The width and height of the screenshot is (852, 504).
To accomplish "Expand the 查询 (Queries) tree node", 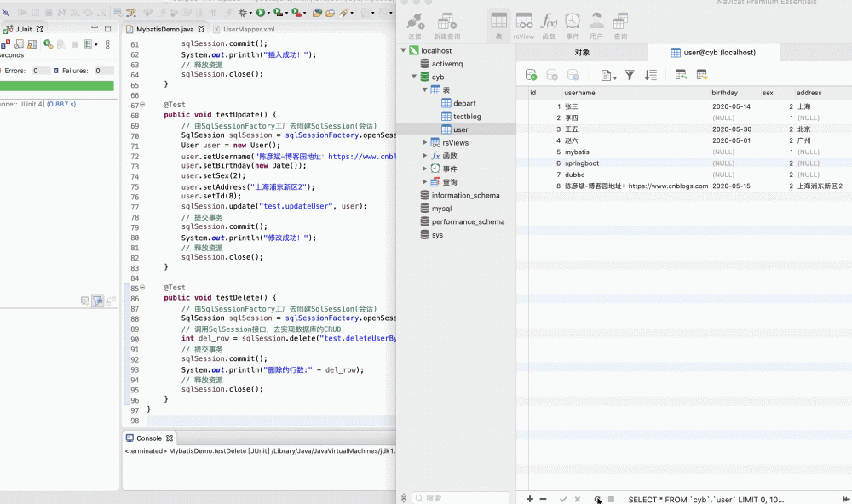I will tap(425, 182).
